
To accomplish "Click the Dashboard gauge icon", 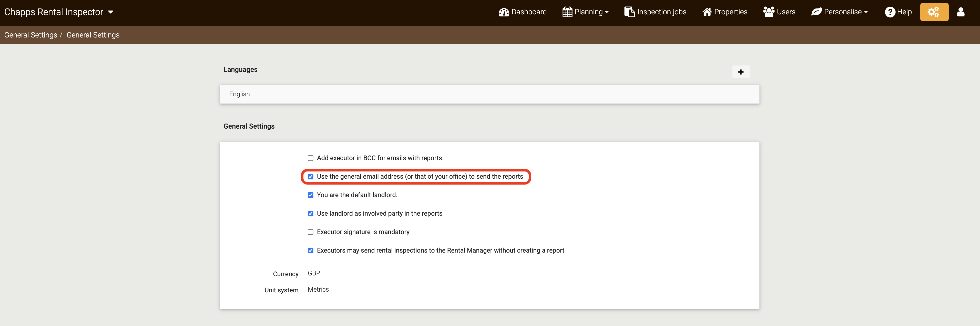I will click(504, 12).
